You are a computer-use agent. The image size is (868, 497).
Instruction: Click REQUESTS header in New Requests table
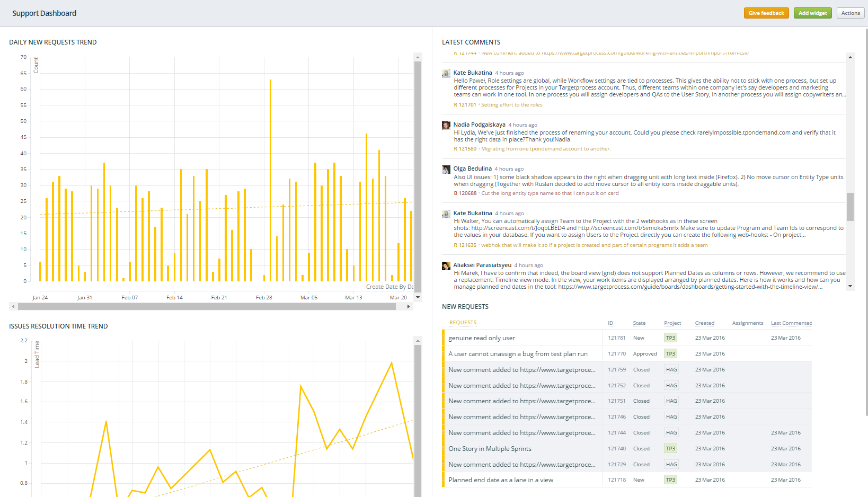point(463,323)
